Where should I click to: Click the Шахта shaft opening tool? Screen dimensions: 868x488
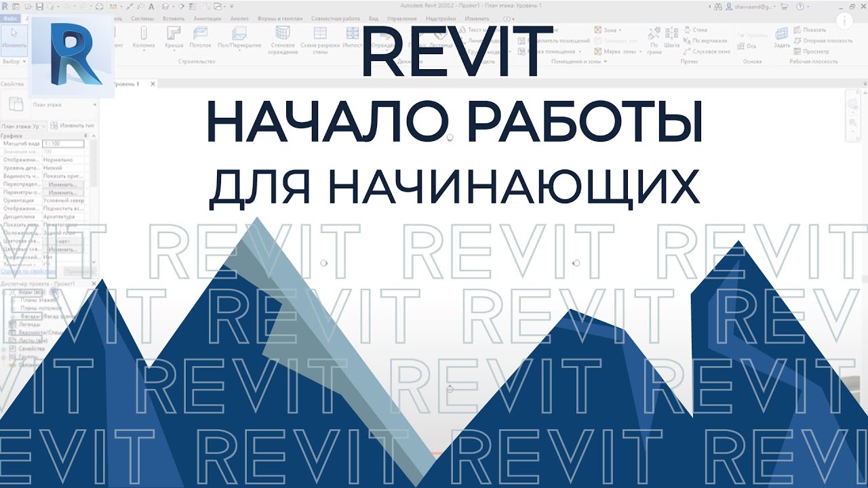(x=672, y=38)
